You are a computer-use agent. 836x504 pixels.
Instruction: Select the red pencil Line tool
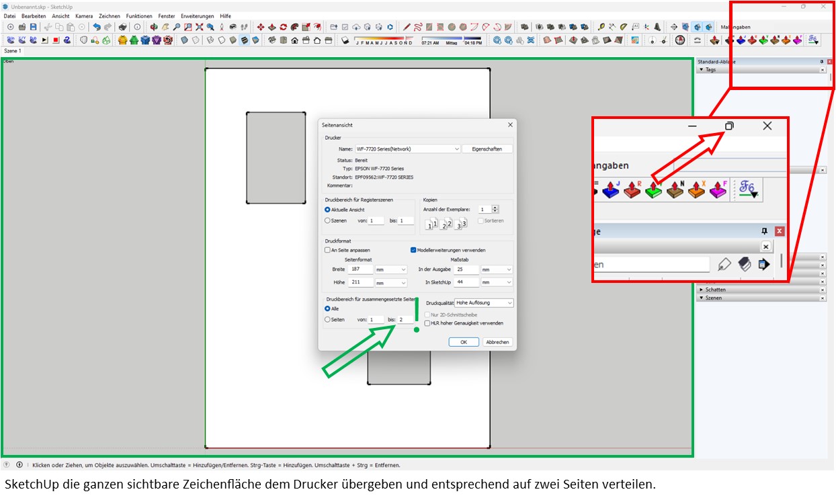click(x=407, y=27)
